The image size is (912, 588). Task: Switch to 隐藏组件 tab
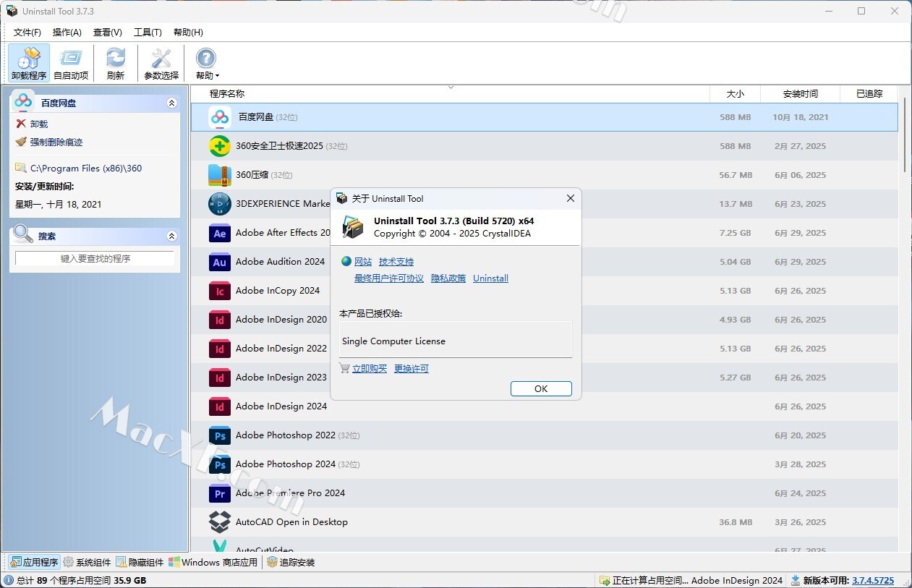[140, 562]
